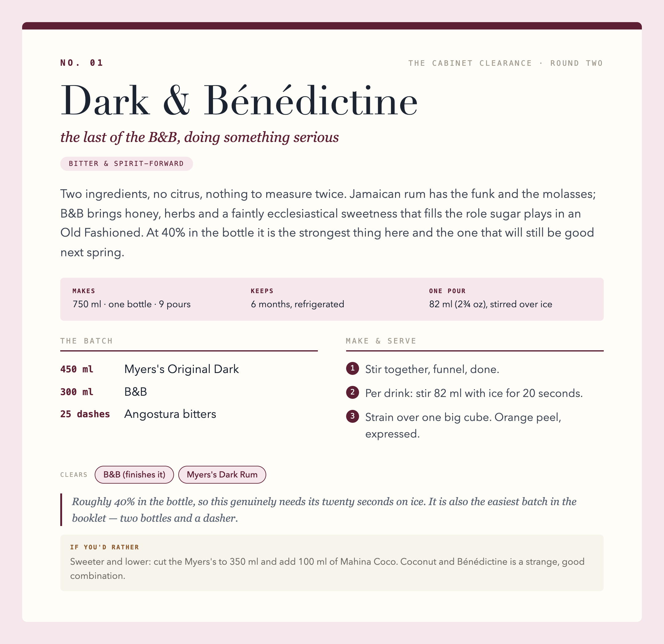
Task: Click the step 3 number badge
Action: (x=352, y=416)
